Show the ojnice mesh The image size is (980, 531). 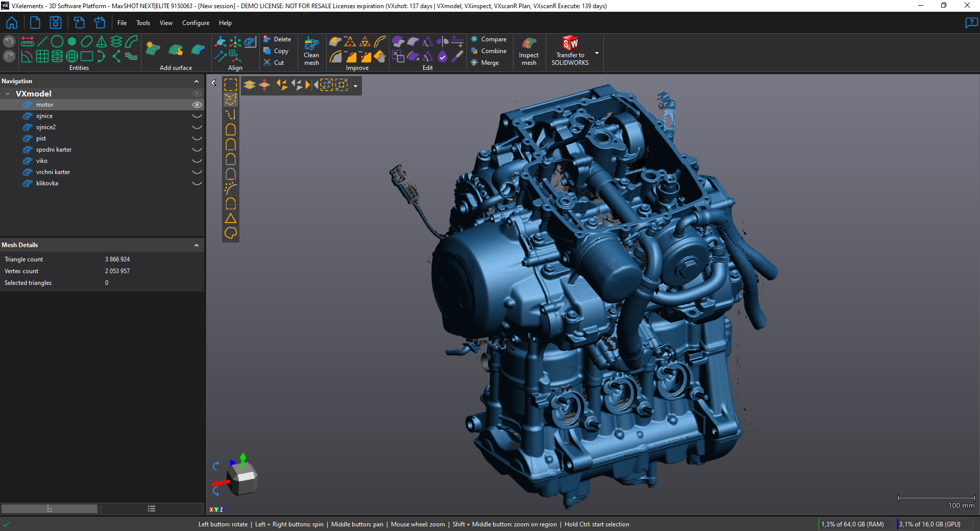(197, 116)
